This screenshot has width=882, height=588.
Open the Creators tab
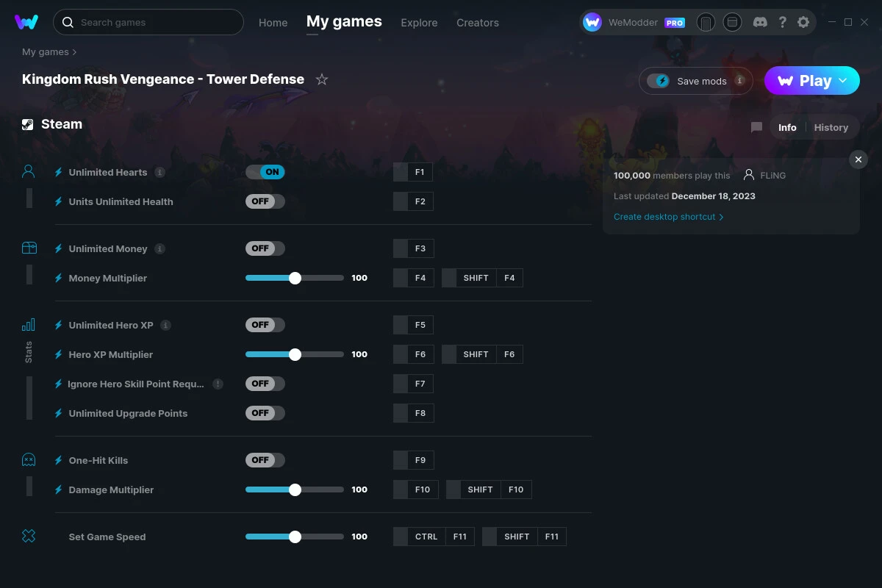coord(478,23)
